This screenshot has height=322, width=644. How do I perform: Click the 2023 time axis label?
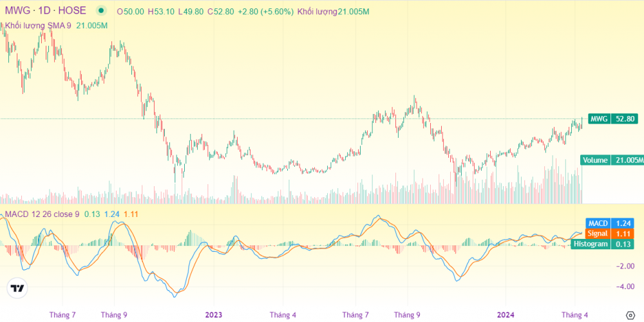[214, 315]
